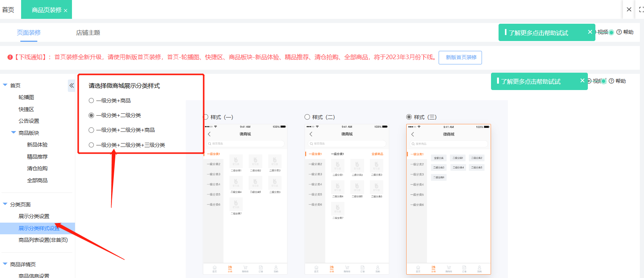This screenshot has height=278, width=644.
Task: Collapse the left sidebar with double-chevron icon
Action: click(x=72, y=86)
